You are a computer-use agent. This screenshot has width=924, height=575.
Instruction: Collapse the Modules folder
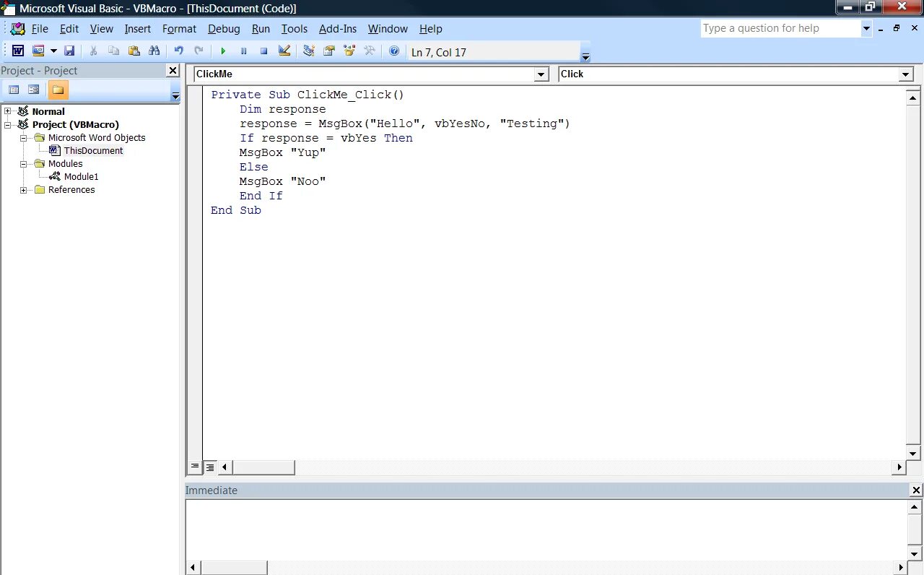click(23, 163)
